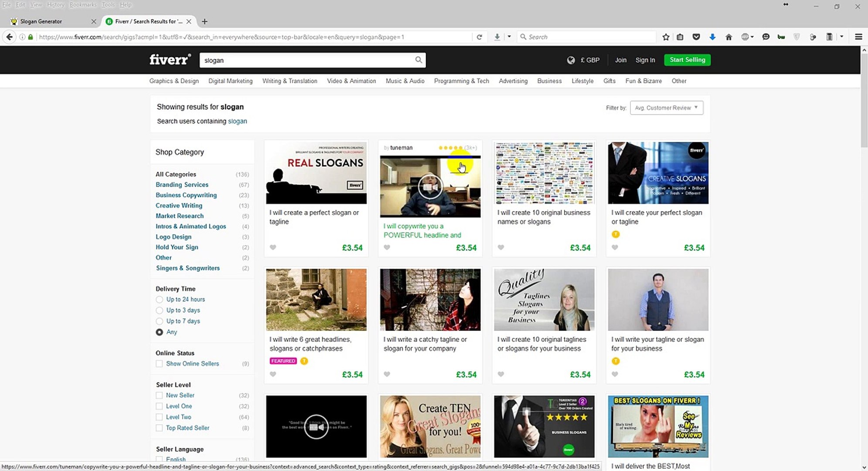The height and width of the screenshot is (471, 868).
Task: Enable the 'Show Online Sellers' checkbox
Action: click(160, 364)
